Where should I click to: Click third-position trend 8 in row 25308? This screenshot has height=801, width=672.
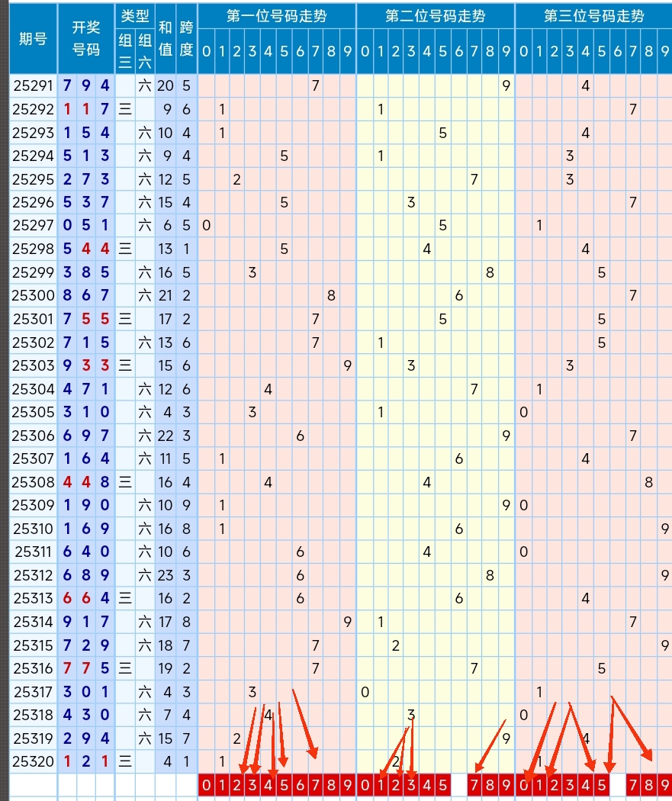(649, 481)
